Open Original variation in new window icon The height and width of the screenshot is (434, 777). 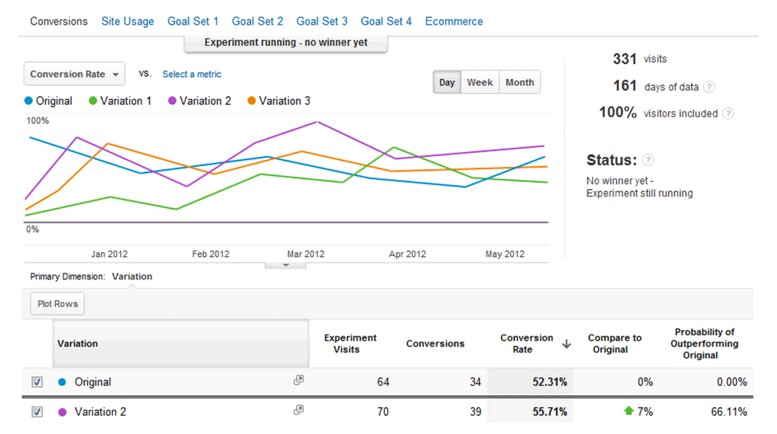click(298, 380)
